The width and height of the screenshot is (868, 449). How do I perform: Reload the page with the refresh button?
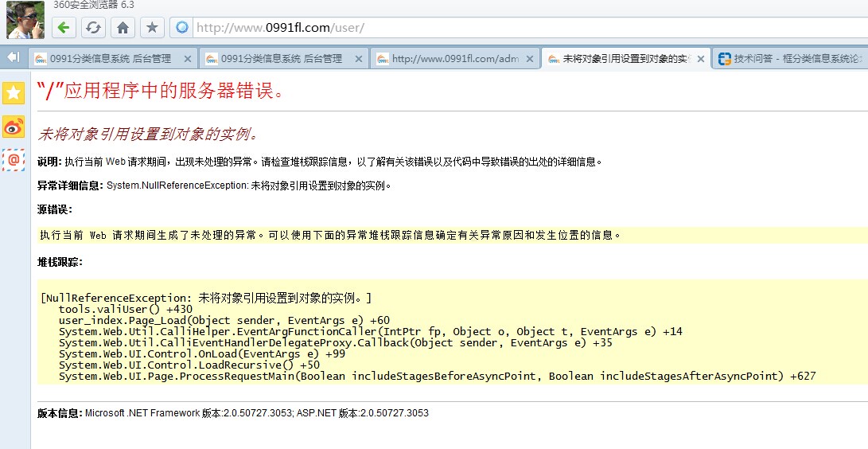point(93,28)
